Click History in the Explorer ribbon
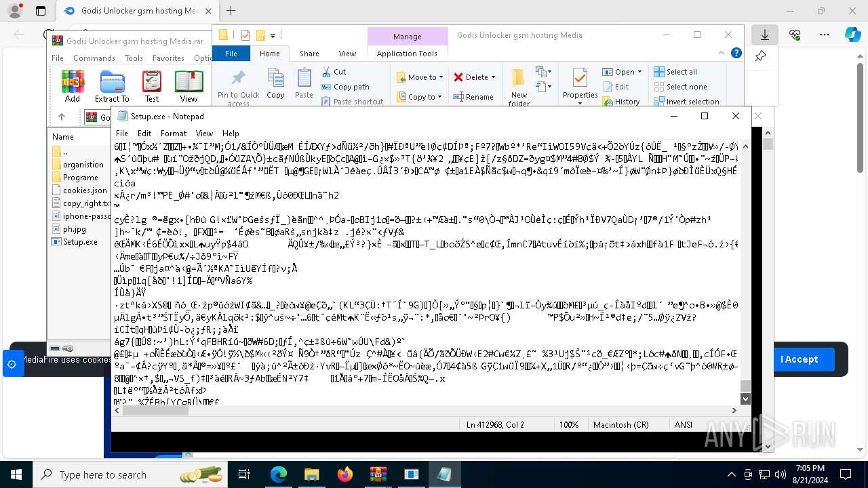The width and height of the screenshot is (868, 488). (620, 102)
